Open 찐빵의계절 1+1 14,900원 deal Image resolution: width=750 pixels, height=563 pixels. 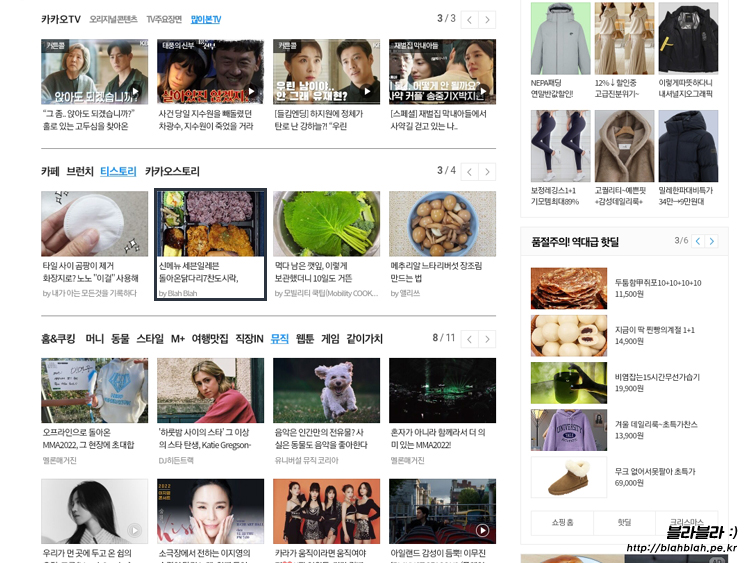(x=655, y=335)
